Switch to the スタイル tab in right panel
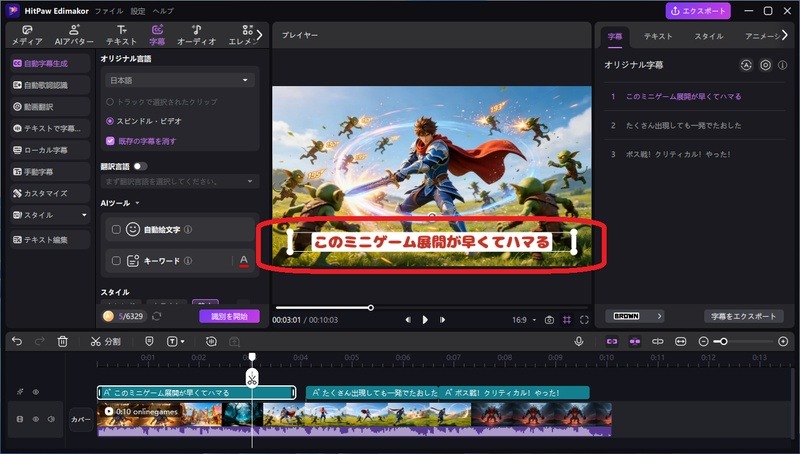The width and height of the screenshot is (800, 454). click(x=709, y=36)
